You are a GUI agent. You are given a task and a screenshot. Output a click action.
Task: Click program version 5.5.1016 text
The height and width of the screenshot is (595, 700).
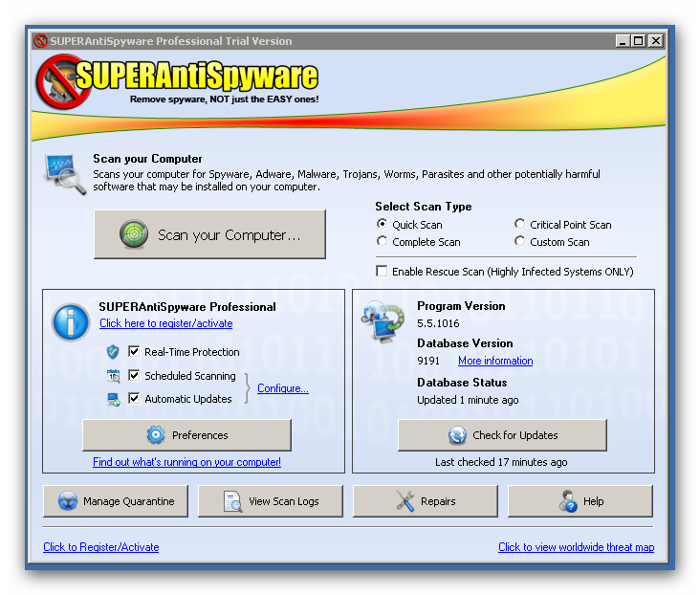point(438,323)
